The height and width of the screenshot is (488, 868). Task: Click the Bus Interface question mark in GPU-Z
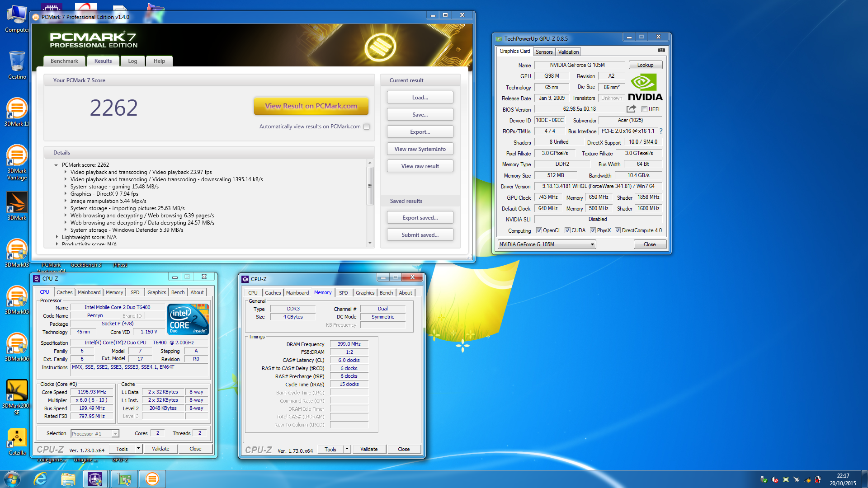point(661,131)
